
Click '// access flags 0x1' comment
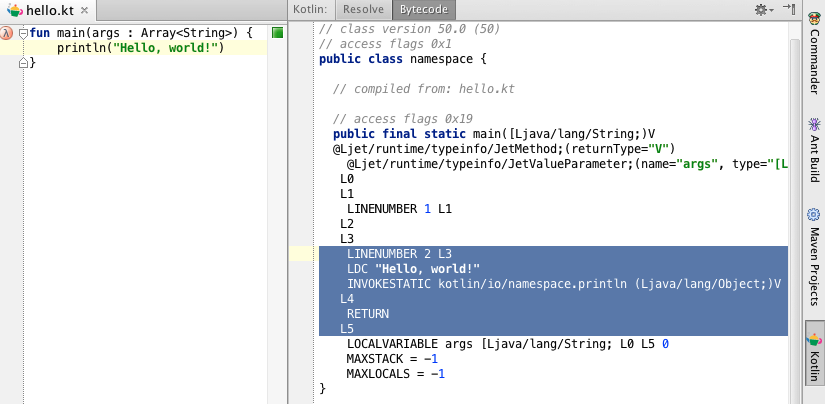(x=385, y=44)
